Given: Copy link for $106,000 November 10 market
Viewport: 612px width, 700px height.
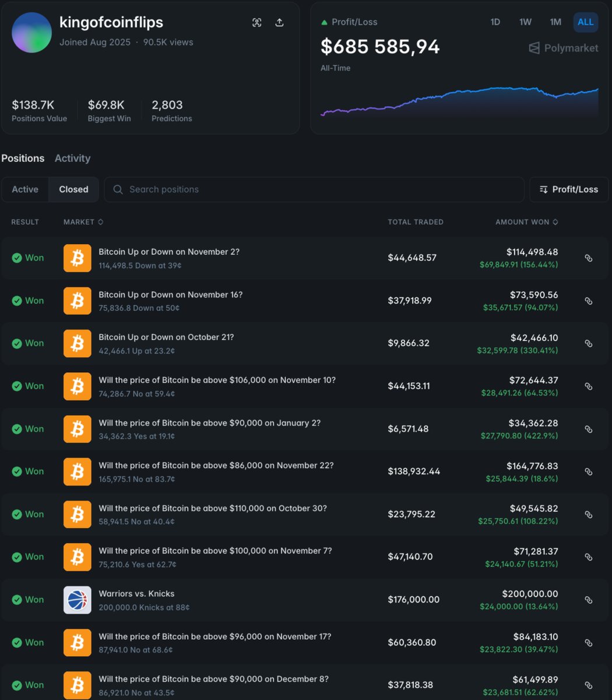Looking at the screenshot, I should 589,386.
